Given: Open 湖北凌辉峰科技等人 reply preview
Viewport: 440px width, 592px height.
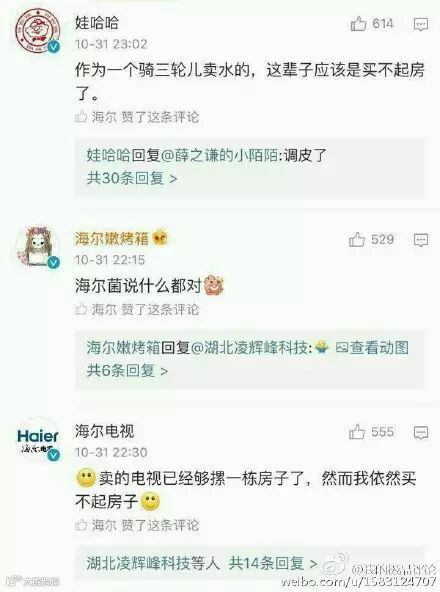Looking at the screenshot, I should pyautogui.click(x=153, y=563).
